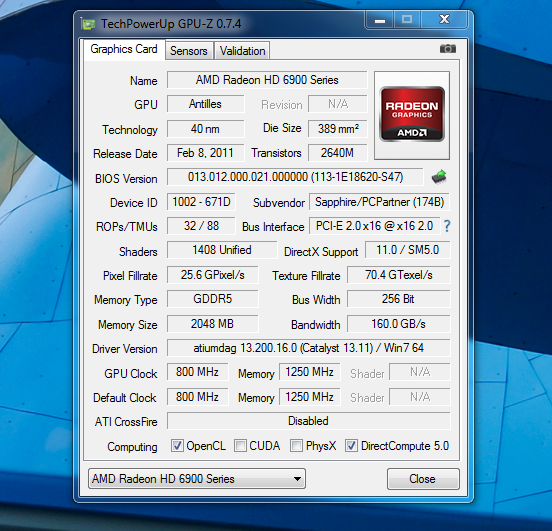Screen dimensions: 552x531
Task: Click the Name field AMD Radeon HD 6900 Series
Action: pyautogui.click(x=267, y=80)
